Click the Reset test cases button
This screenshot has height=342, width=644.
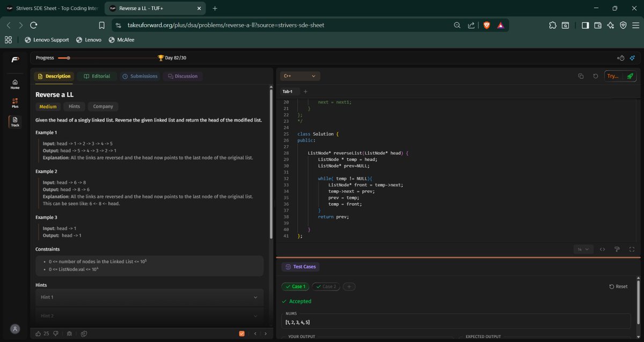point(618,286)
